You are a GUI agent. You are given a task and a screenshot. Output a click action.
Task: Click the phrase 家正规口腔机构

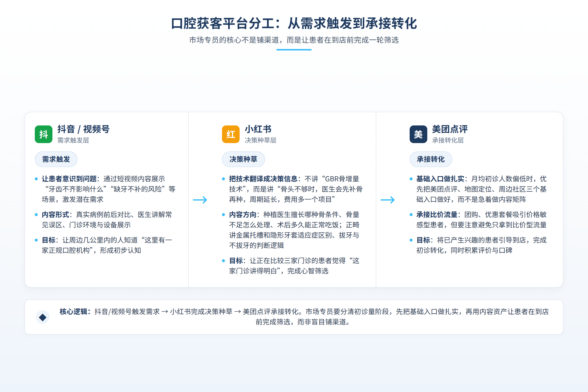(66, 250)
